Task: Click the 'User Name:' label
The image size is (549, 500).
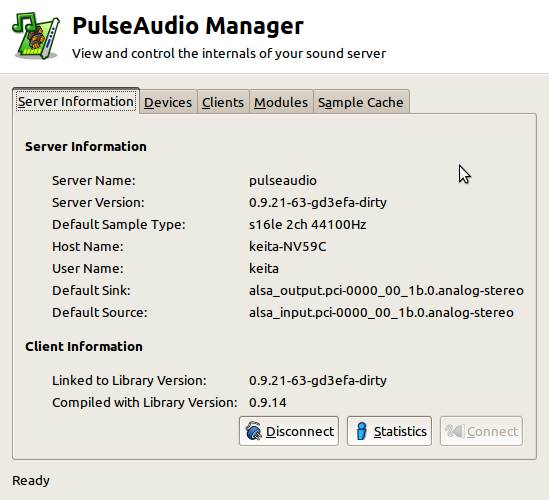Action: click(x=88, y=269)
